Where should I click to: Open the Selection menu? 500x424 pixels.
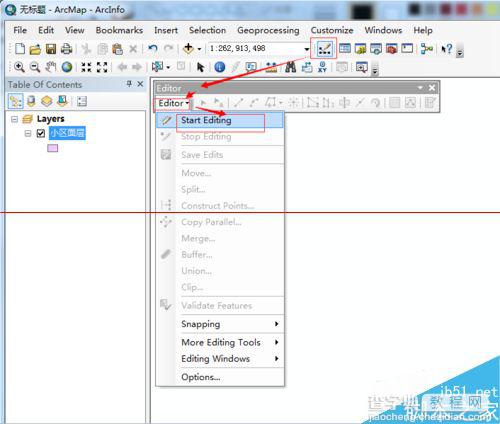click(x=207, y=30)
